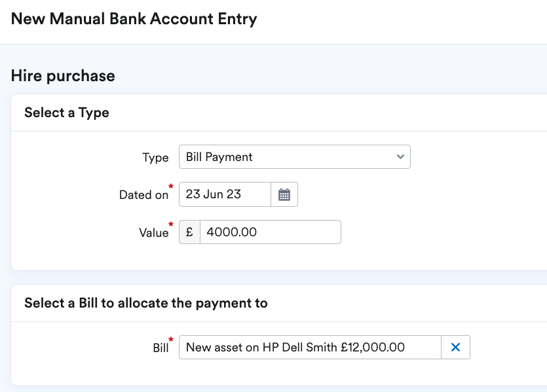The image size is (547, 392).
Task: Open the date picker calendar icon
Action: (x=284, y=194)
